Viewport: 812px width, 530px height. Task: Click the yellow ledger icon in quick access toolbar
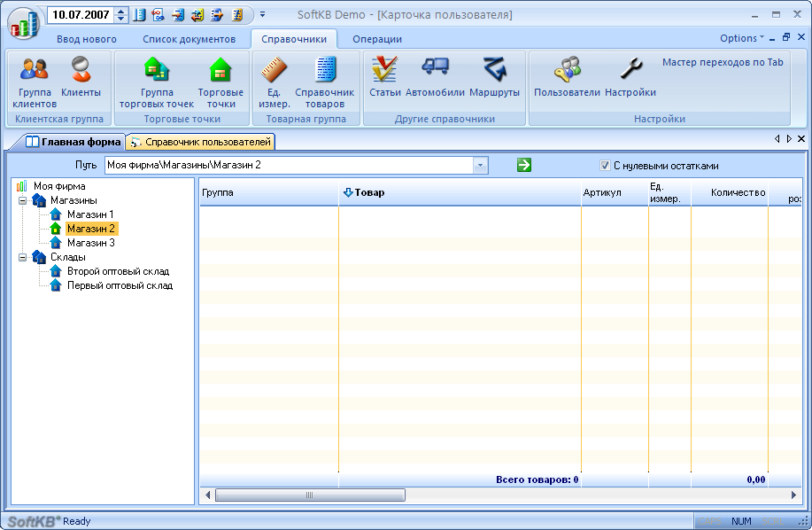[x=236, y=15]
